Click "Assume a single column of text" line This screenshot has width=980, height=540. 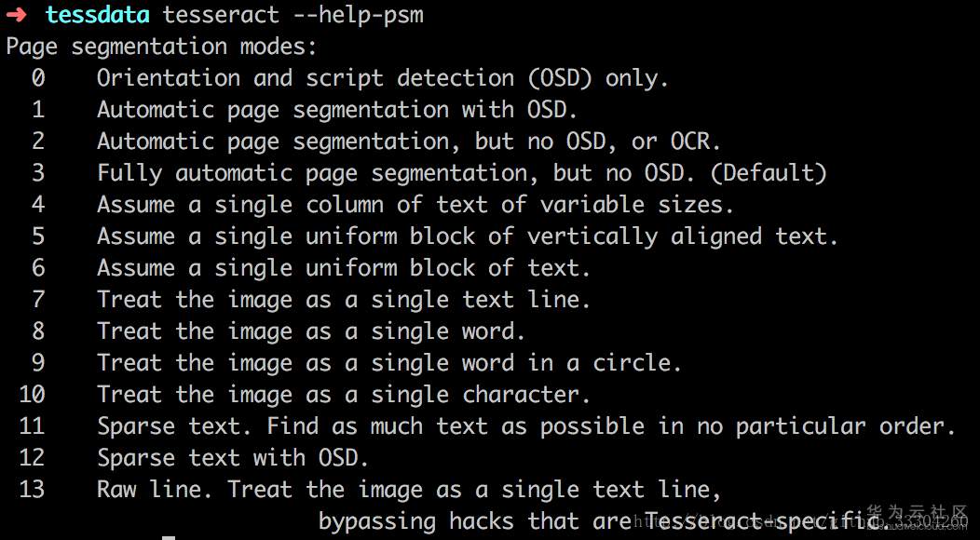click(415, 205)
